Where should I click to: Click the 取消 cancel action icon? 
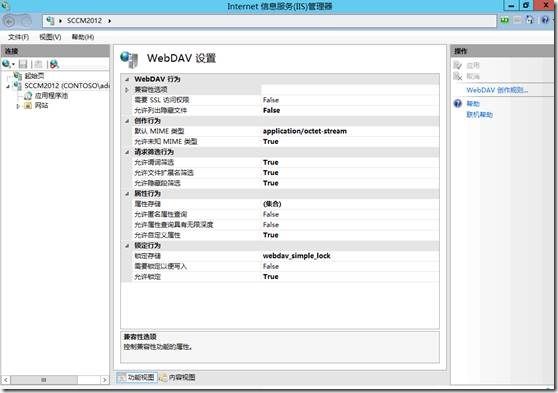click(x=458, y=76)
